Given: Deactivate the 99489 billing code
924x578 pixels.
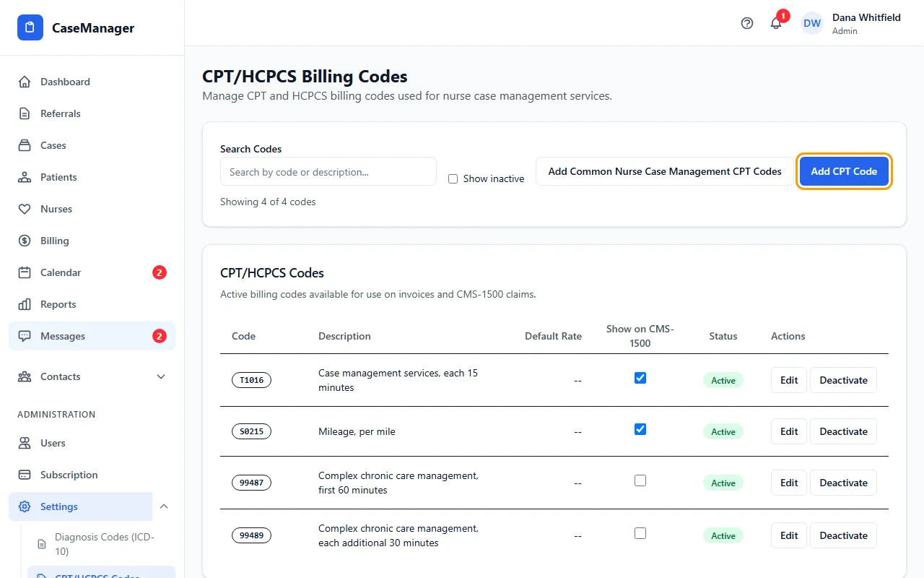Looking at the screenshot, I should pos(843,535).
